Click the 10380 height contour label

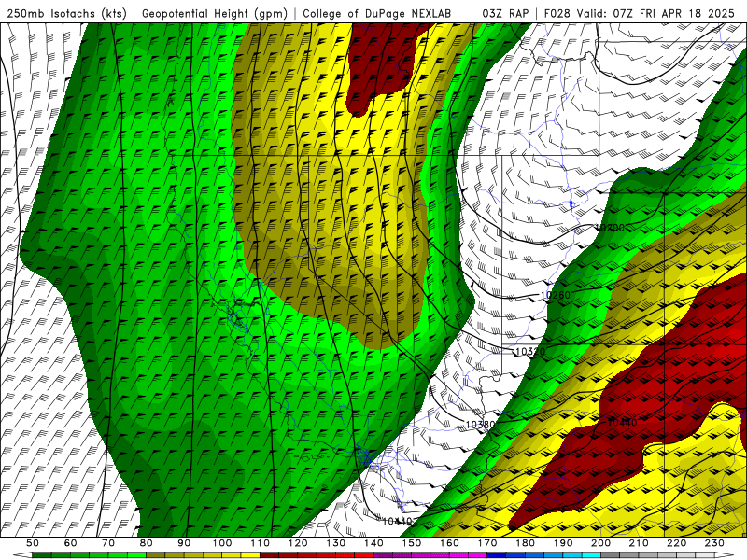click(480, 425)
